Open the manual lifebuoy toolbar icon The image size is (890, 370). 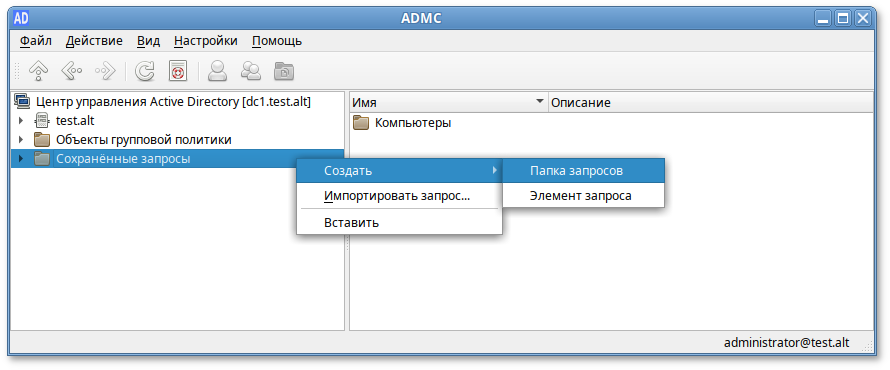click(x=178, y=70)
